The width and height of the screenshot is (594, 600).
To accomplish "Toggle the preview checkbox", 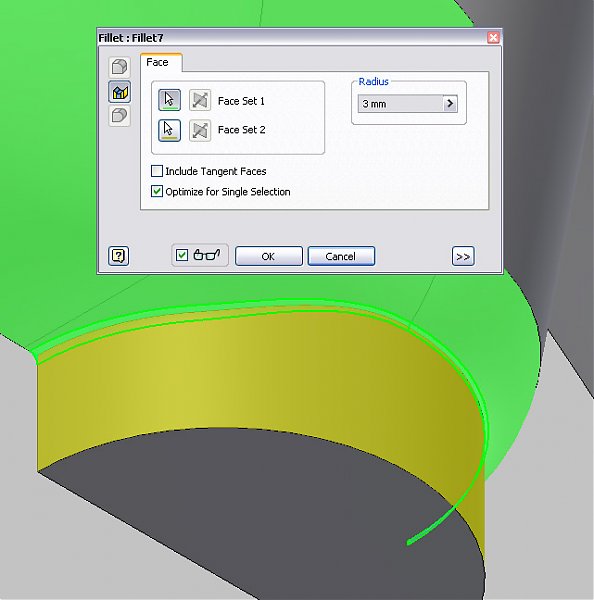I will coord(182,255).
